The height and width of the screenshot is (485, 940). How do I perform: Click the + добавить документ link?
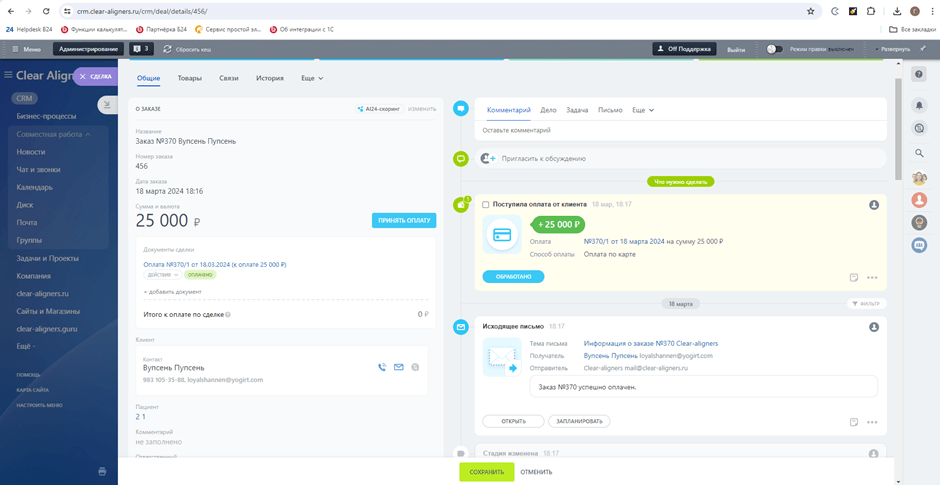[173, 291]
